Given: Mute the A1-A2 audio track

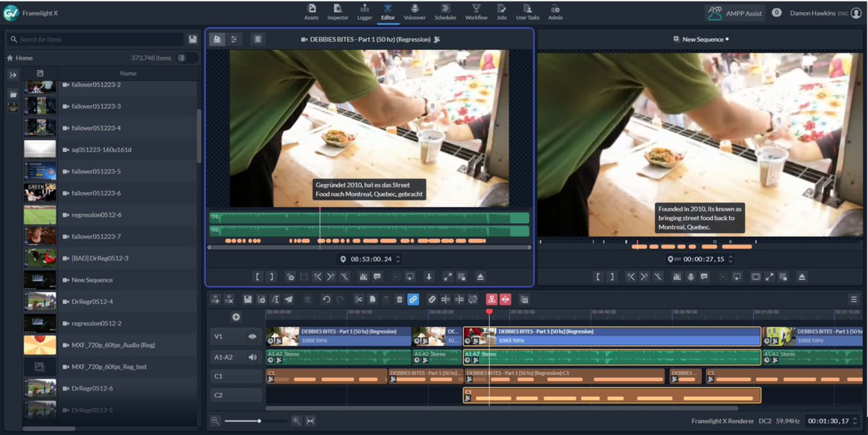Looking at the screenshot, I should tap(253, 357).
